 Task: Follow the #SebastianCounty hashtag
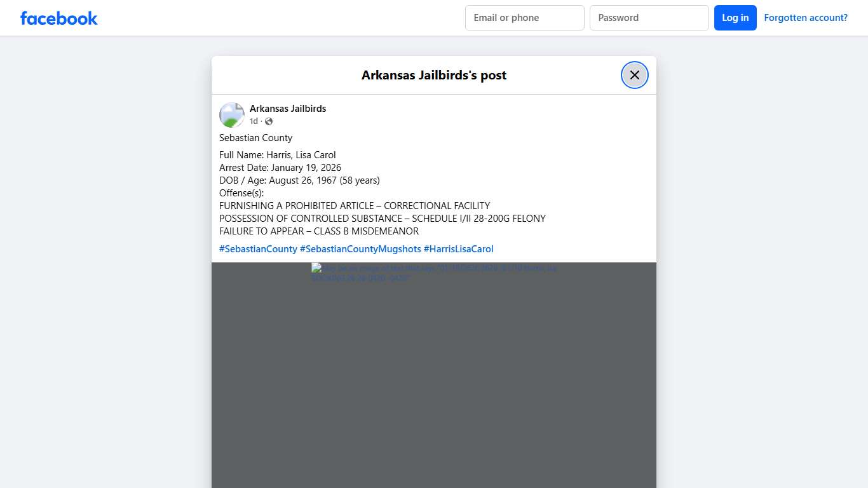[258, 249]
